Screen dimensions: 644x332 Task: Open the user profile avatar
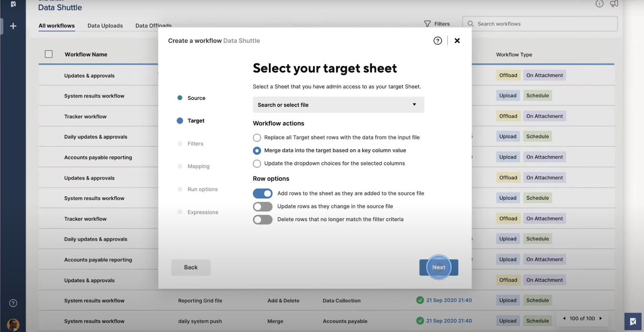click(x=13, y=324)
